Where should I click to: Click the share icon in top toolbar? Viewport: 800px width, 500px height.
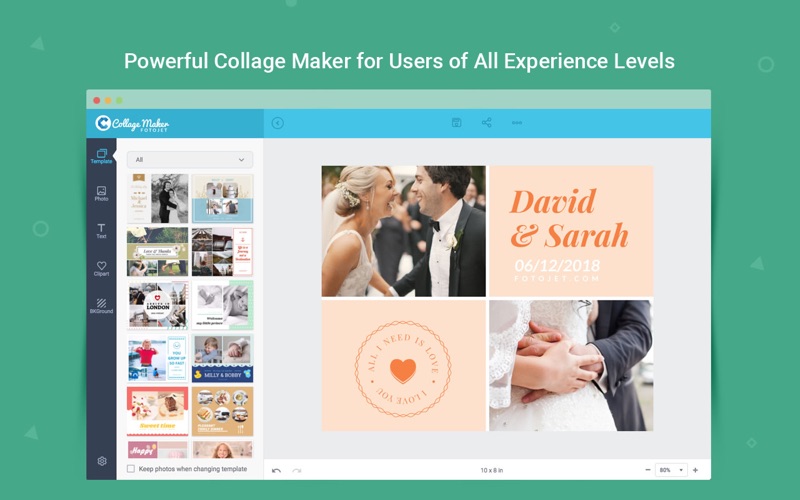[x=487, y=122]
